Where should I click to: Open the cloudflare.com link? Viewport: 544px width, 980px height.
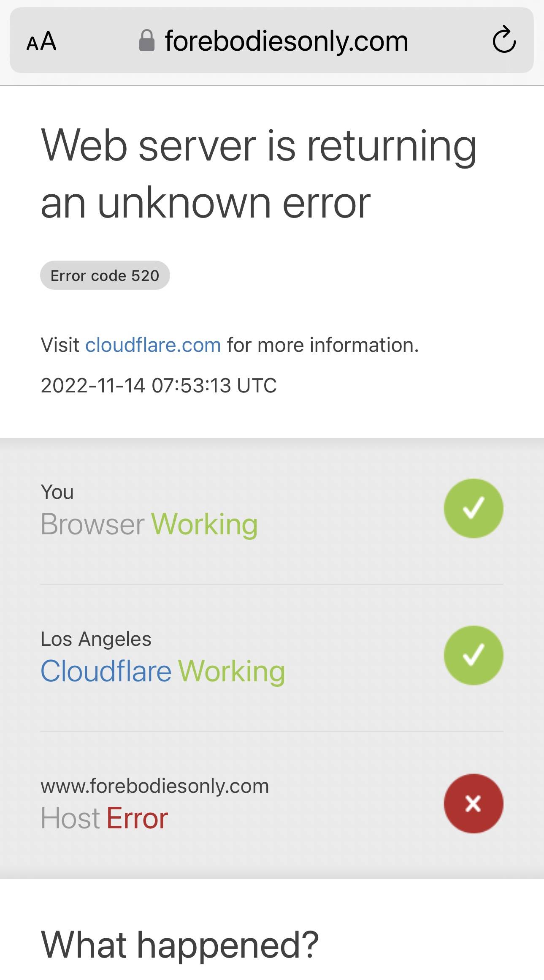click(153, 345)
